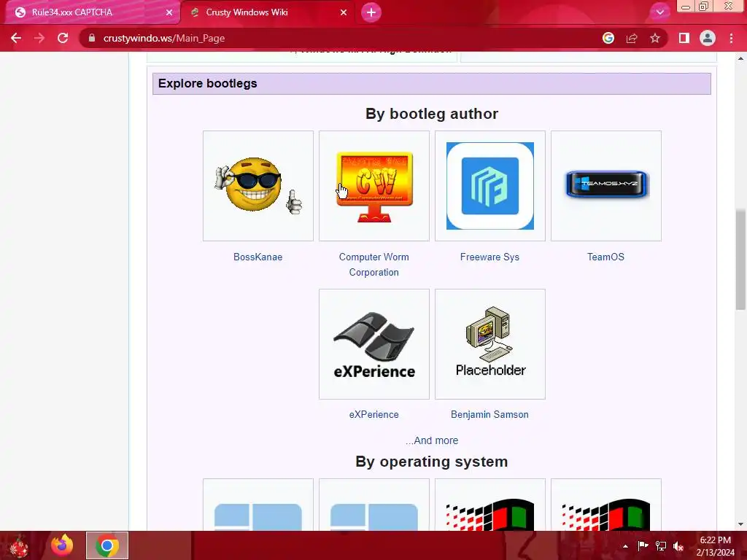747x560 pixels.
Task: Bookmark this page with star icon
Action: pos(655,38)
